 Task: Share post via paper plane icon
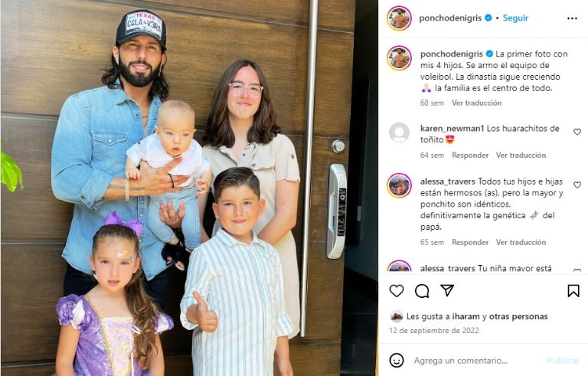(447, 290)
